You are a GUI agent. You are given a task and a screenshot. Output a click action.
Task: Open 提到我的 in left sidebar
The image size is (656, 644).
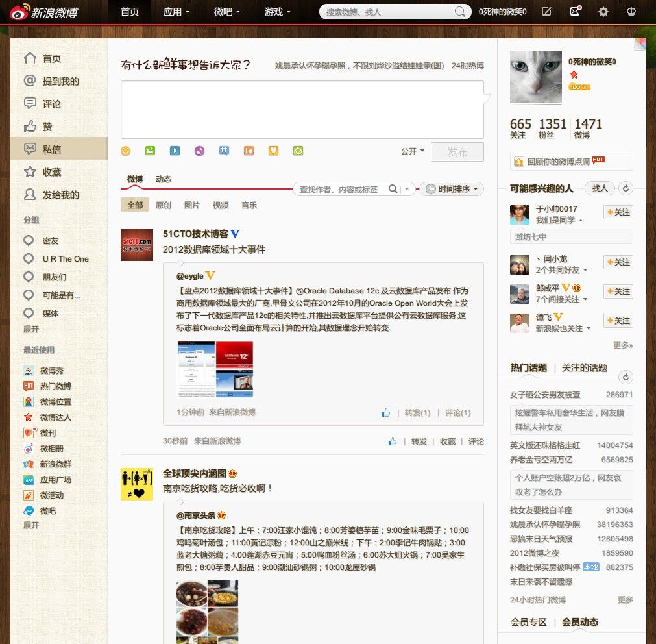point(59,81)
